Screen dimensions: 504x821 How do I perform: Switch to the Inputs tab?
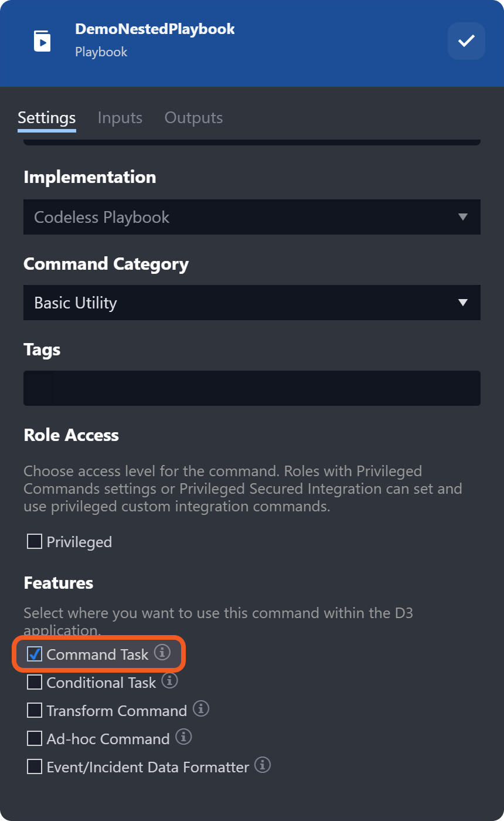(120, 117)
